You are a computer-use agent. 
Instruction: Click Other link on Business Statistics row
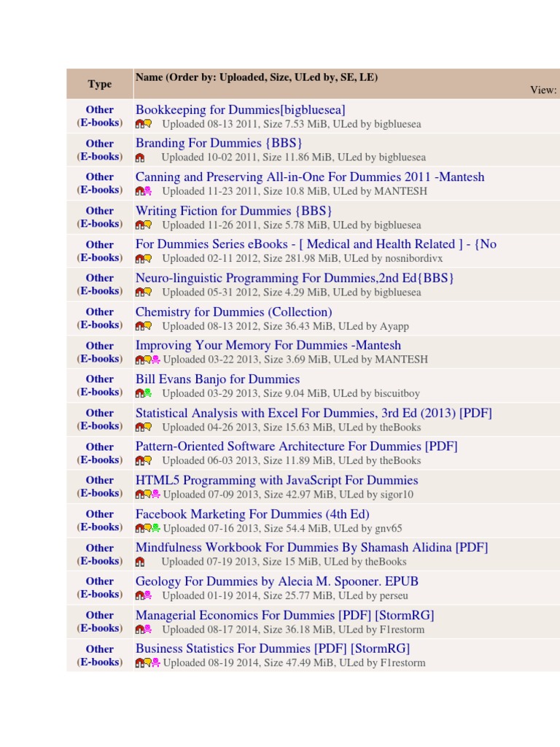(99, 649)
